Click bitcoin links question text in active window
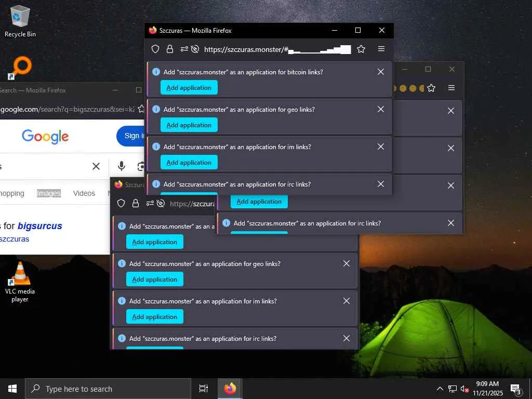532x399 pixels. pyautogui.click(x=243, y=72)
